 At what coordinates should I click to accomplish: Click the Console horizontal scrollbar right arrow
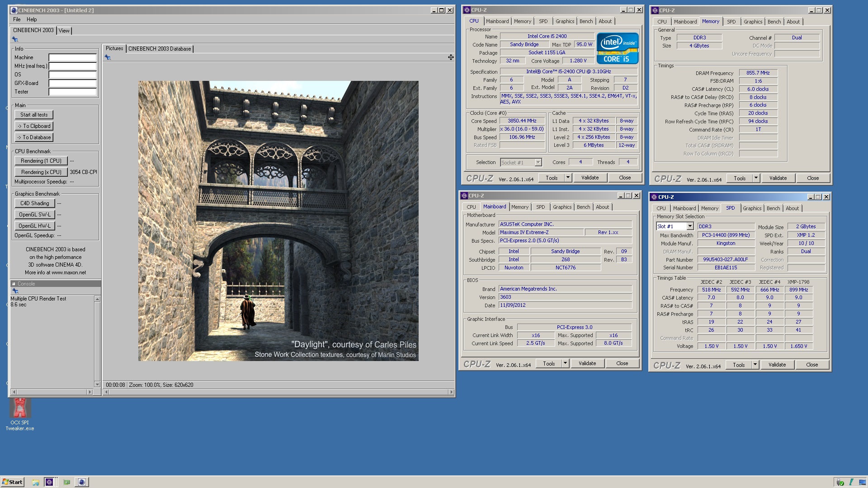point(90,392)
